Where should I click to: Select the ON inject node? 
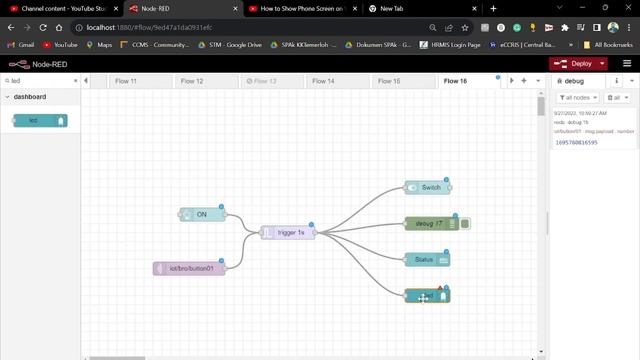(202, 214)
